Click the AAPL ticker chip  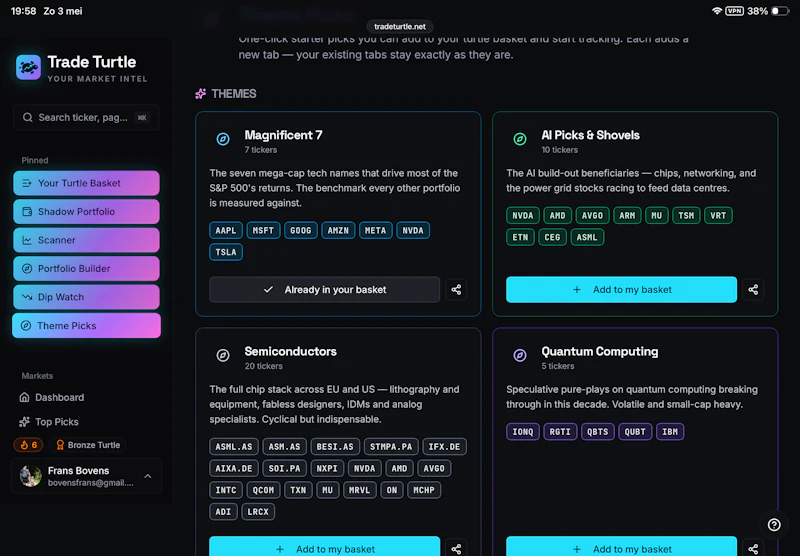[226, 231]
